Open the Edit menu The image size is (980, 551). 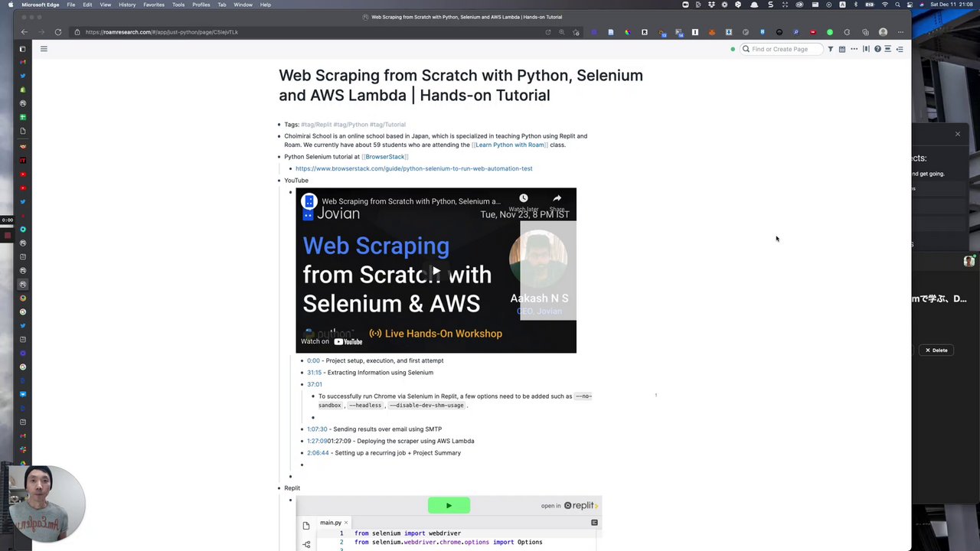click(87, 5)
